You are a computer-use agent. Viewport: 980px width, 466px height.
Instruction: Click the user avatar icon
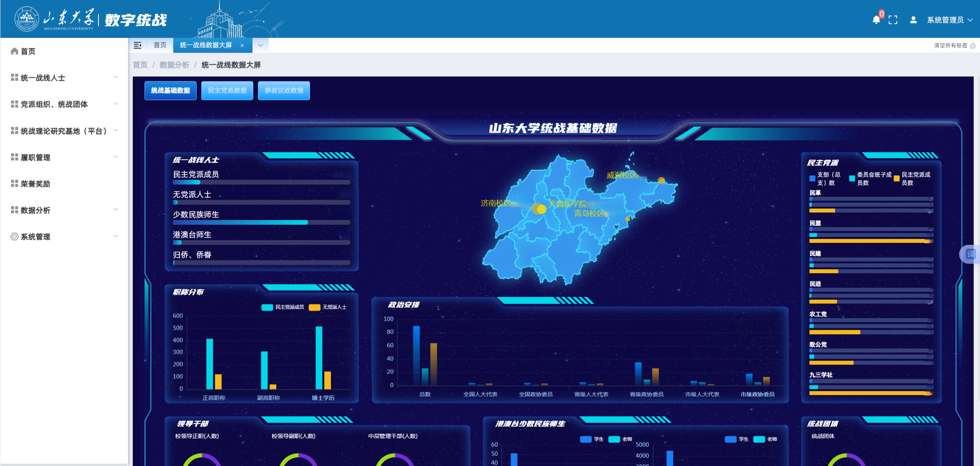[x=913, y=20]
